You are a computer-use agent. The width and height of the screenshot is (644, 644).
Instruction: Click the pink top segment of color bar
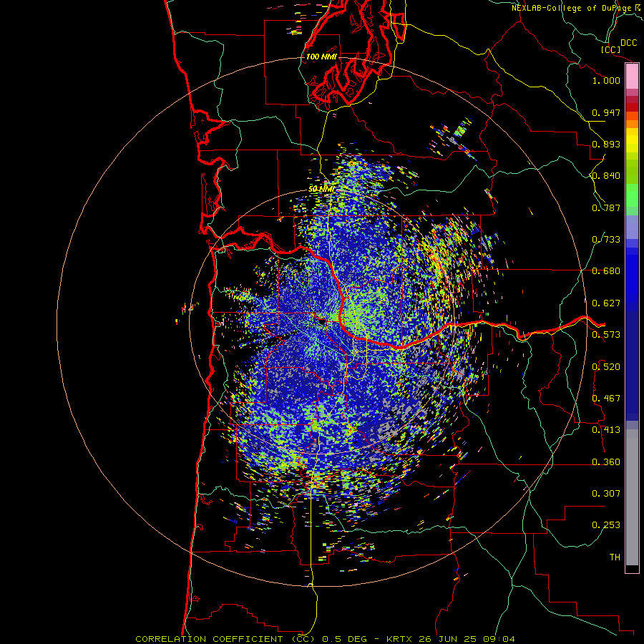(x=632, y=76)
